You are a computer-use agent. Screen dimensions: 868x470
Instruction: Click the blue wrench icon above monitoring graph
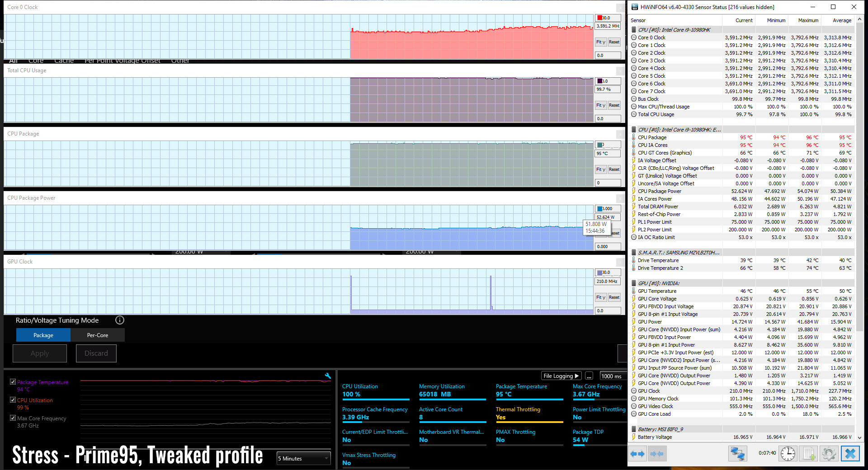328,376
